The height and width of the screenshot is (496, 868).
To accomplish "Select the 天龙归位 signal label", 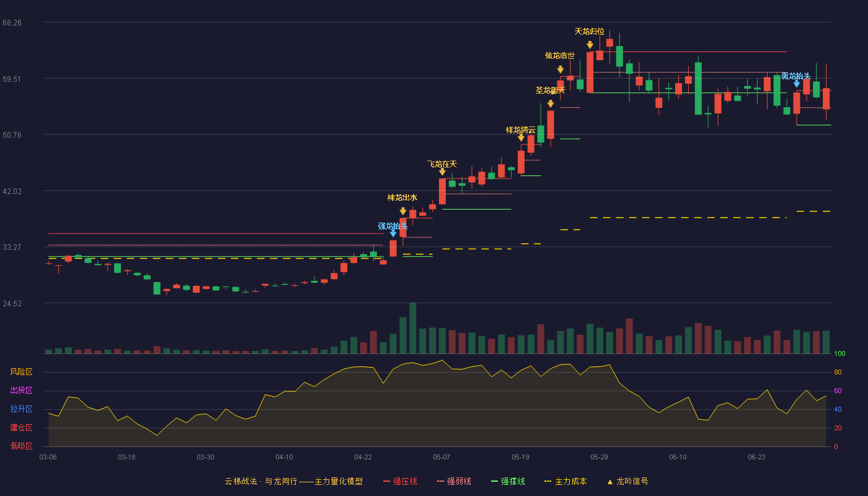I will 590,31.
